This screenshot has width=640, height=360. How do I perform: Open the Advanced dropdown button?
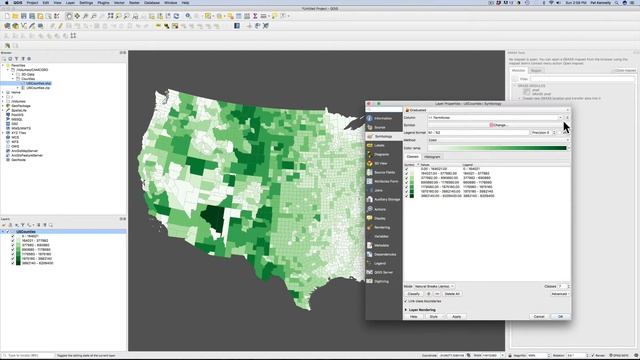[x=560, y=294]
